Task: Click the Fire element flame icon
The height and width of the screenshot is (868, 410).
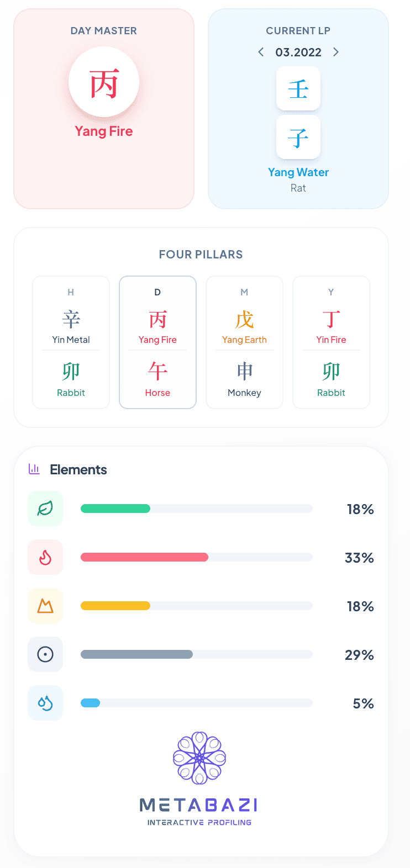Action: (45, 557)
